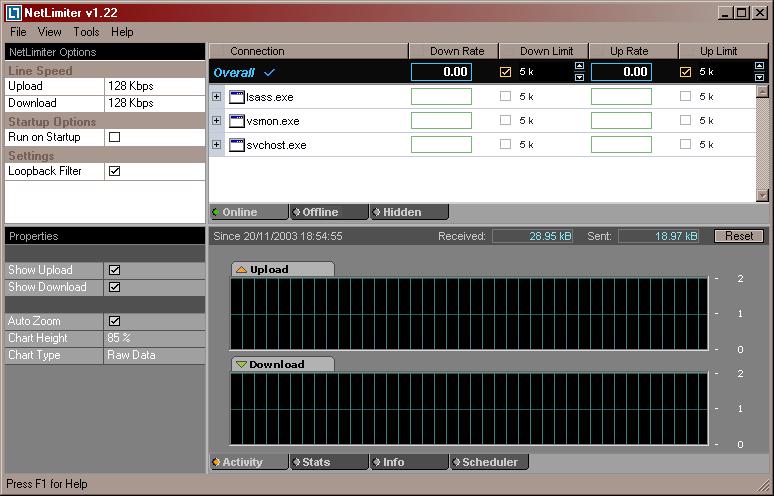
Task: Click the orange Upload triangle icon
Action: tap(241, 269)
